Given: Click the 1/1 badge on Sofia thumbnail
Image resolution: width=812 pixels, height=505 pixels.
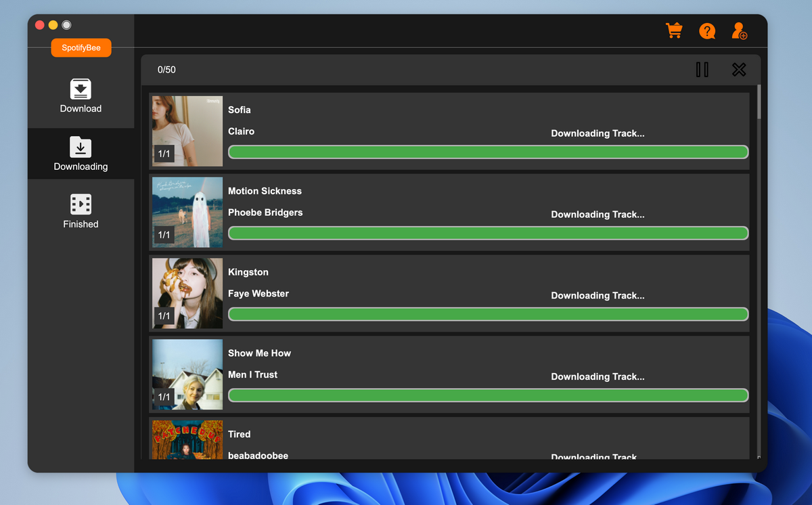Looking at the screenshot, I should coord(164,154).
